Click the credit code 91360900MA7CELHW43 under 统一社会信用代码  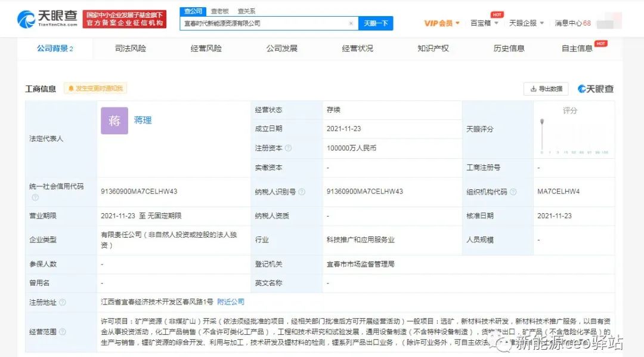tap(139, 192)
